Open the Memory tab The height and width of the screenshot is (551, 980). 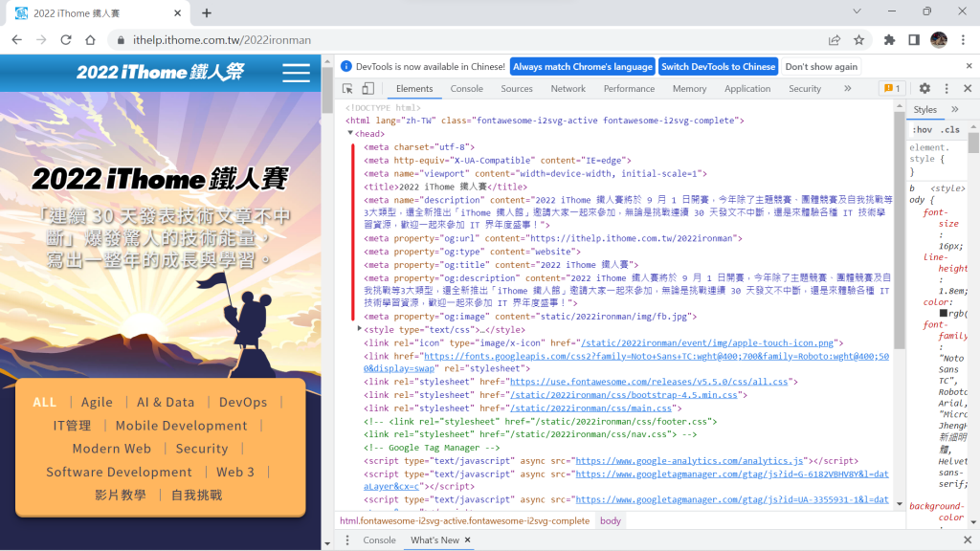tap(689, 89)
